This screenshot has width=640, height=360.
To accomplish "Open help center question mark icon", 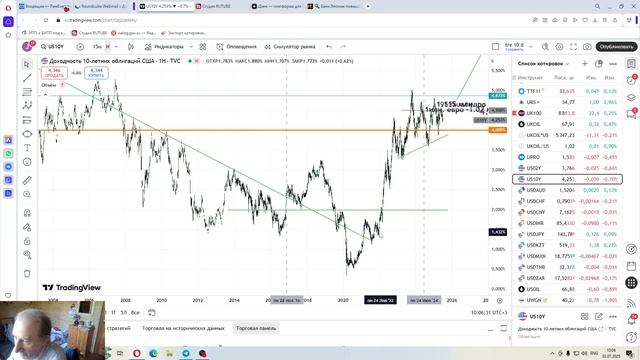I will [631, 337].
